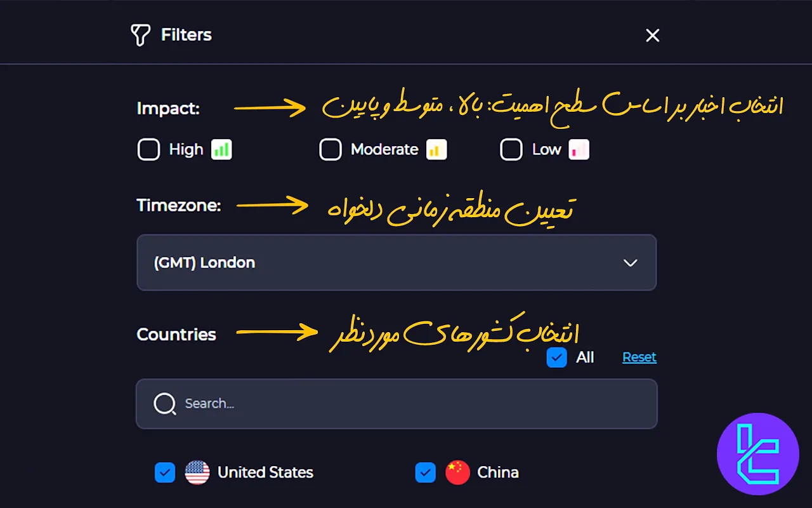Click the purple brand logo at bottom right

(758, 453)
